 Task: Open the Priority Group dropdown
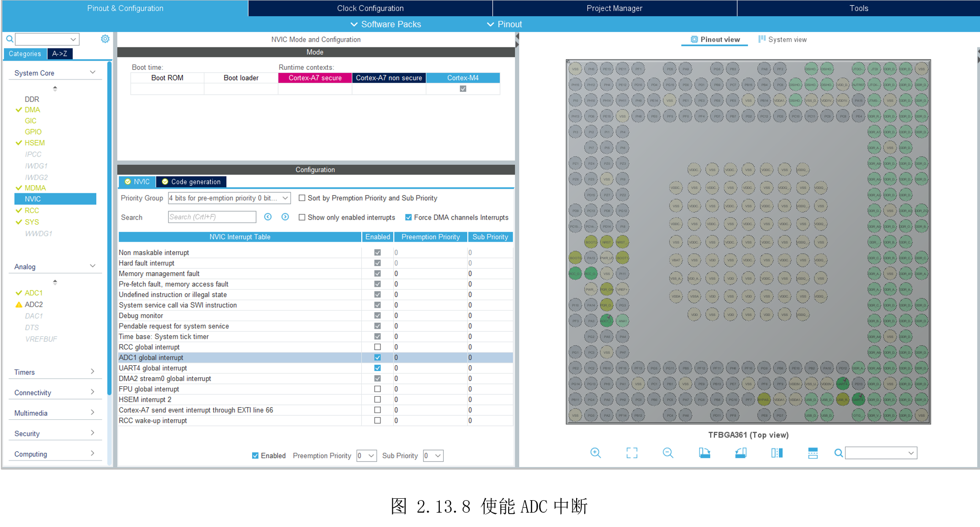click(229, 198)
